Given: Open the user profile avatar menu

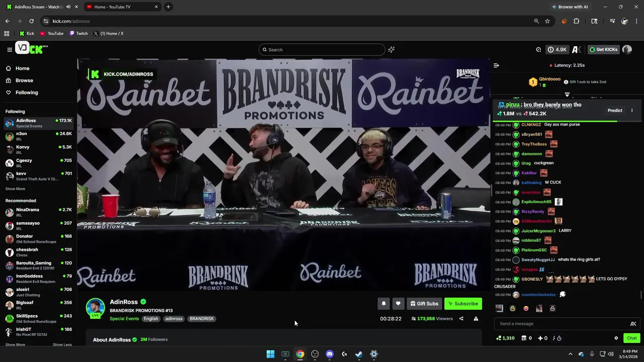Looking at the screenshot, I should pyautogui.click(x=627, y=49).
